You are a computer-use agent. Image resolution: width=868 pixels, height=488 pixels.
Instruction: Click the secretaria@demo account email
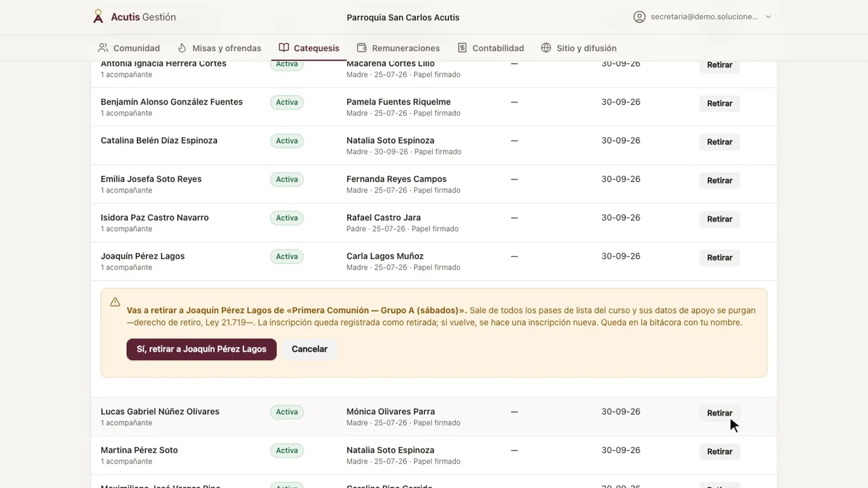(x=705, y=17)
